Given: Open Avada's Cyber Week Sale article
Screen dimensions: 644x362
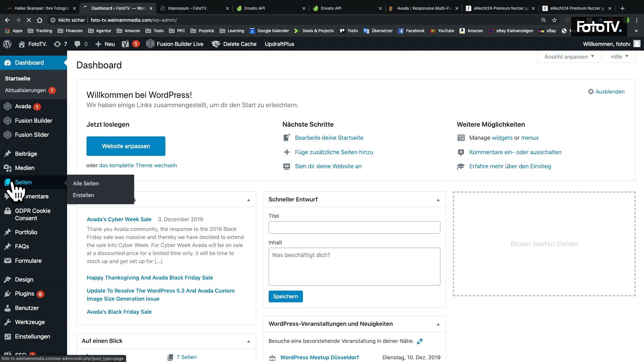Looking at the screenshot, I should click(x=119, y=219).
